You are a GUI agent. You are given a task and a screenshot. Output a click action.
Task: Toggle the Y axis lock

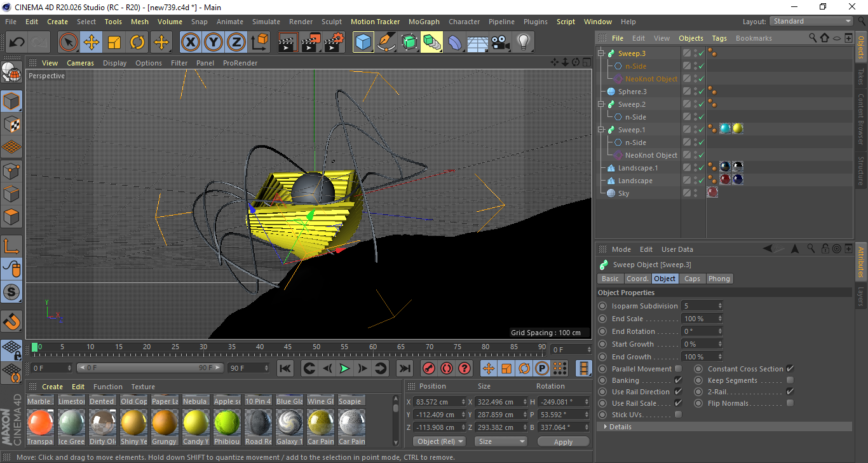213,43
